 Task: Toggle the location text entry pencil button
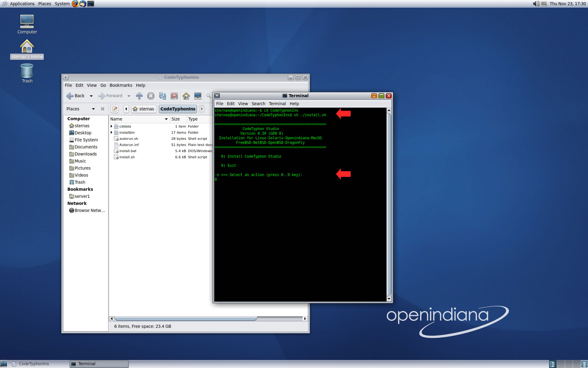point(115,109)
